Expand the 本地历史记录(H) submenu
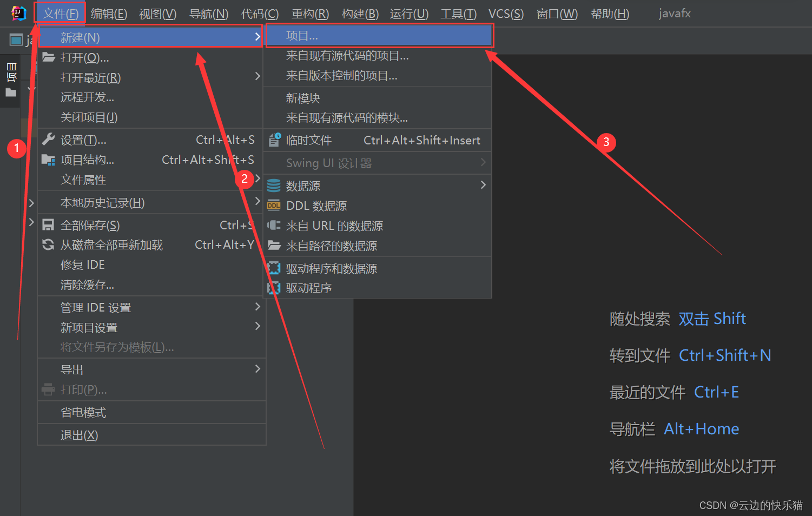 tap(258, 201)
